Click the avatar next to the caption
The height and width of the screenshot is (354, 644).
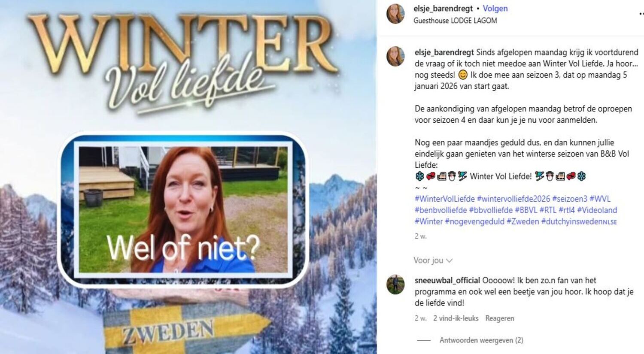tap(395, 57)
